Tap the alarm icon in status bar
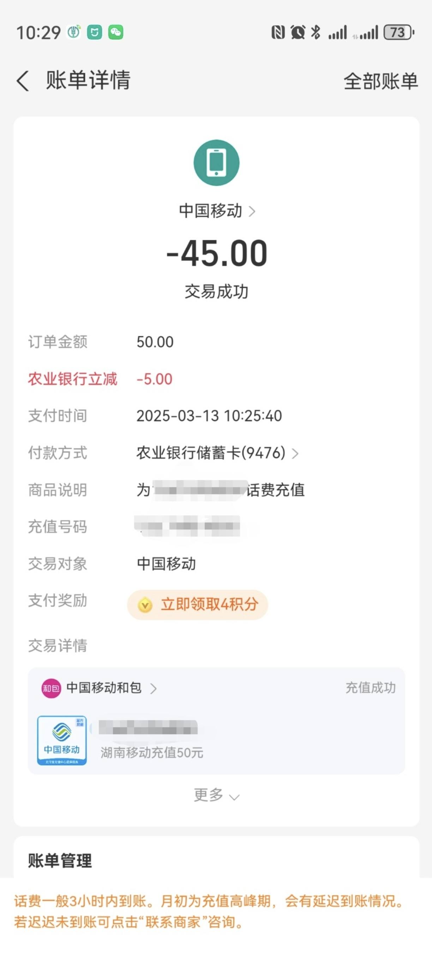Image resolution: width=432 pixels, height=980 pixels. coord(298,32)
